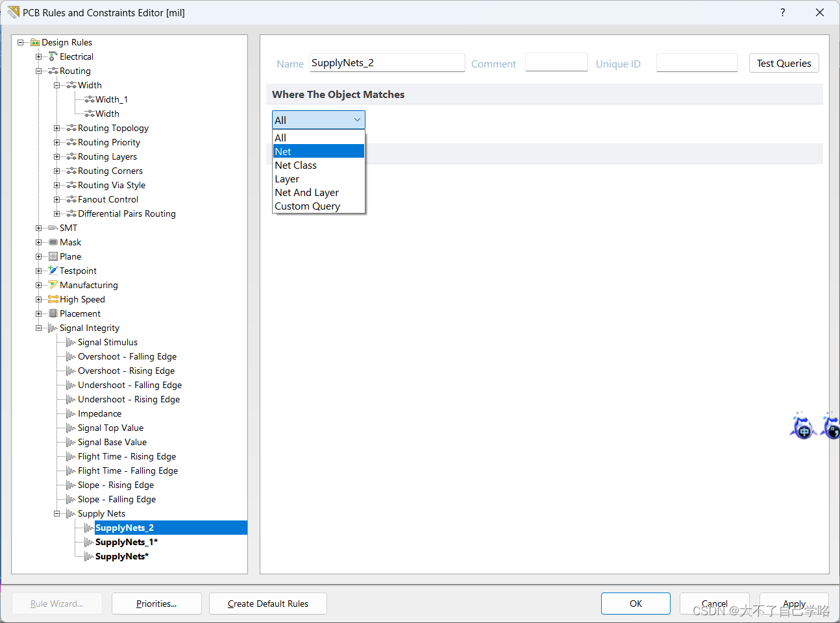Click the Signal Stimulus rule icon
The width and height of the screenshot is (840, 623).
71,342
